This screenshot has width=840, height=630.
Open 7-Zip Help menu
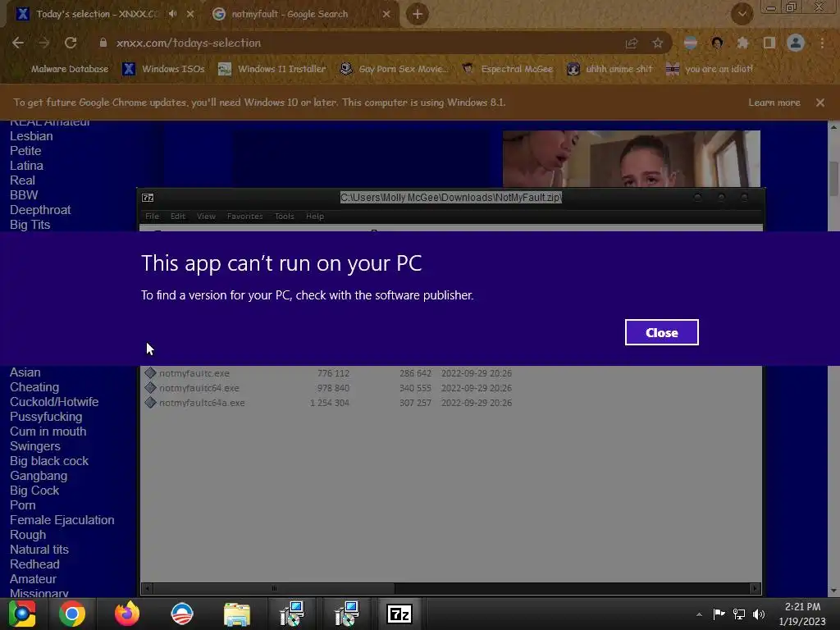click(315, 216)
